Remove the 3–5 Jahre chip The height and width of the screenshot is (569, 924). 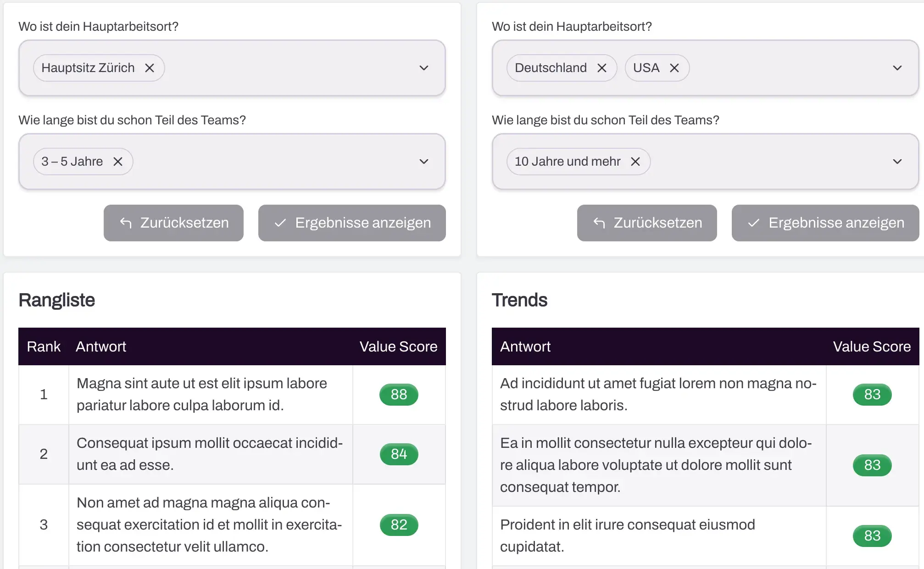118,162
